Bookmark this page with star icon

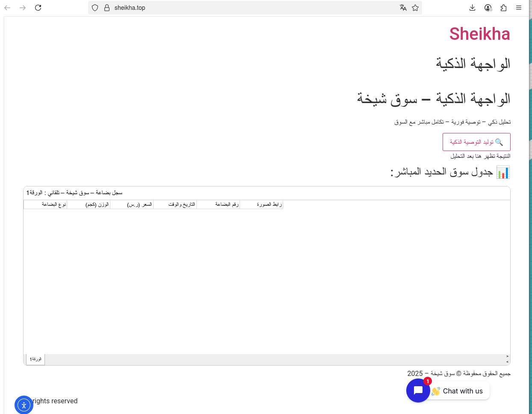pyautogui.click(x=415, y=8)
